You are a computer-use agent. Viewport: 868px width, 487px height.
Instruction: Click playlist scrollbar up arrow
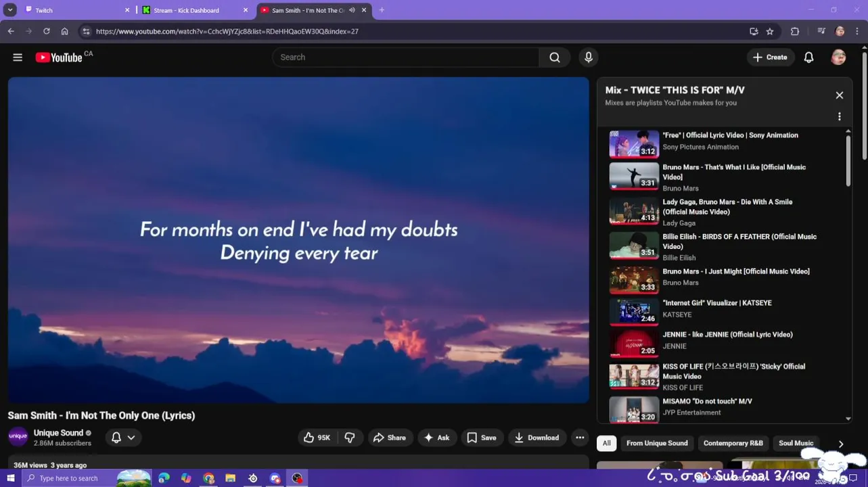pos(848,131)
